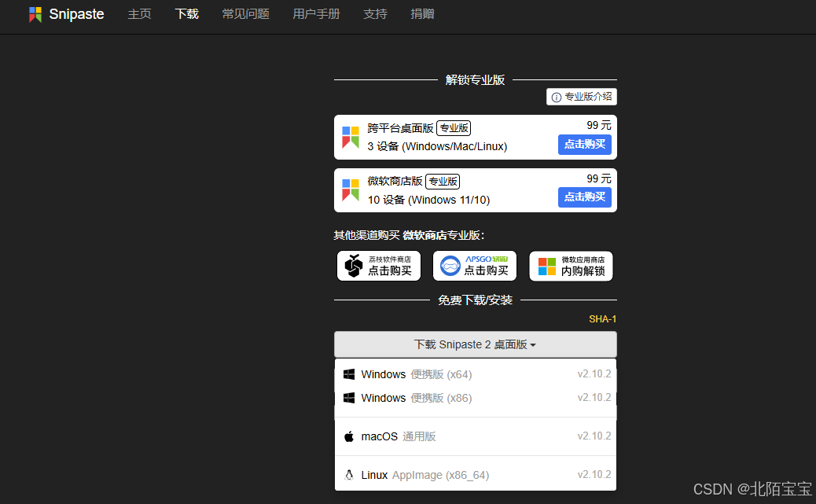This screenshot has width=816, height=504.
Task: Click the 99 元 price on 微软商店版
Action: click(x=598, y=178)
